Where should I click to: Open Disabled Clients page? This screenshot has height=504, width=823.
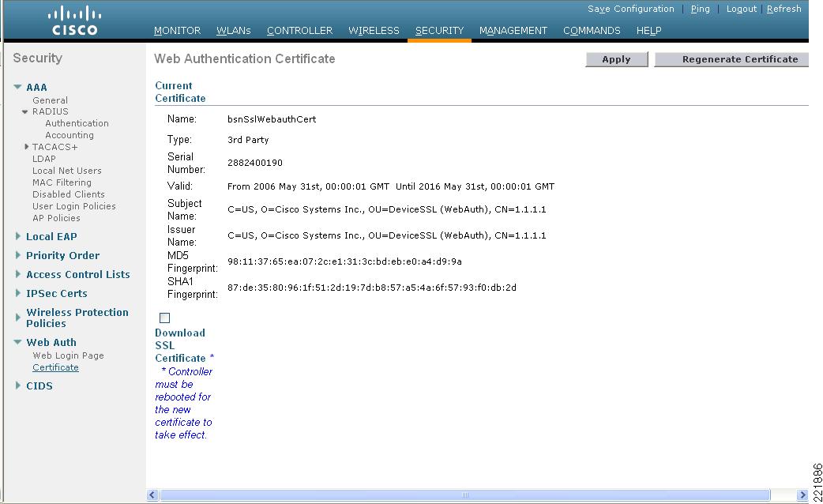(x=68, y=194)
